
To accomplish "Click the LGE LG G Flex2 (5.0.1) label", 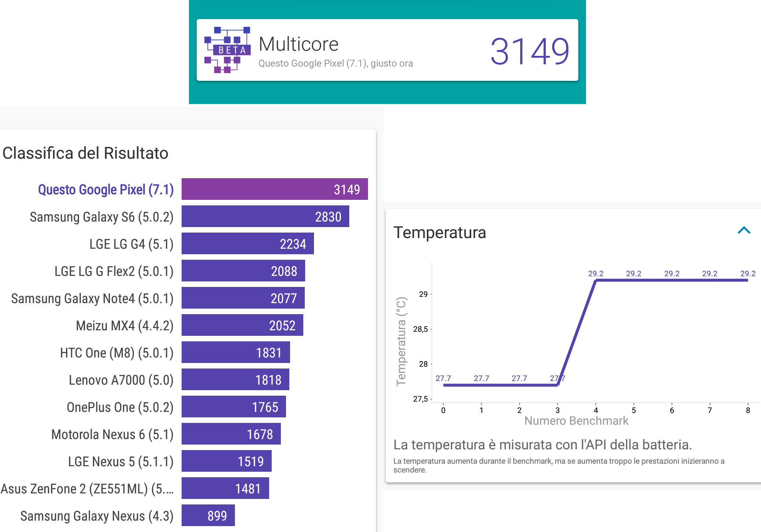I will [x=114, y=271].
